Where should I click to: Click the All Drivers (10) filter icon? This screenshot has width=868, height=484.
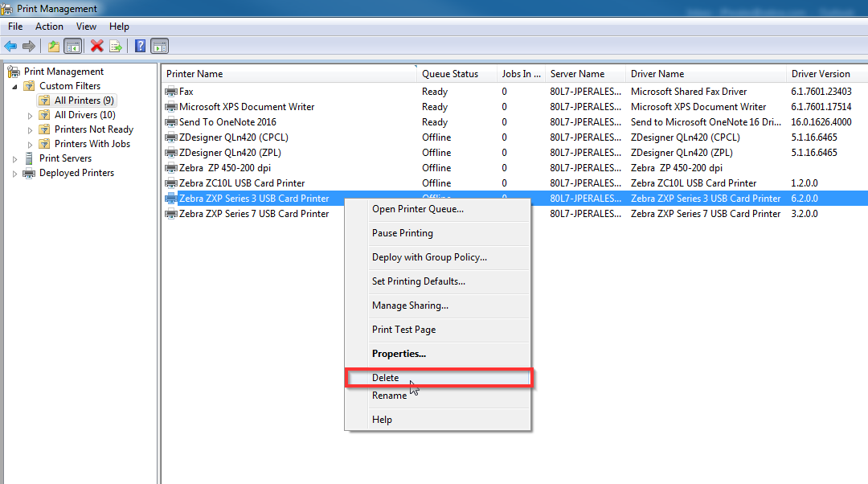point(44,115)
